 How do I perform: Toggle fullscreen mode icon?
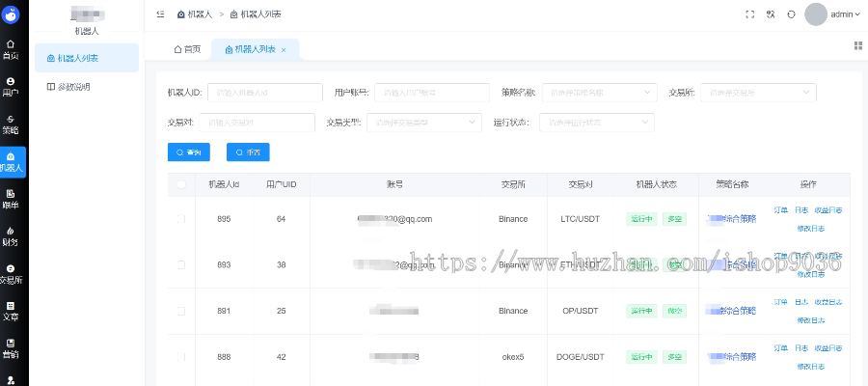[x=750, y=14]
